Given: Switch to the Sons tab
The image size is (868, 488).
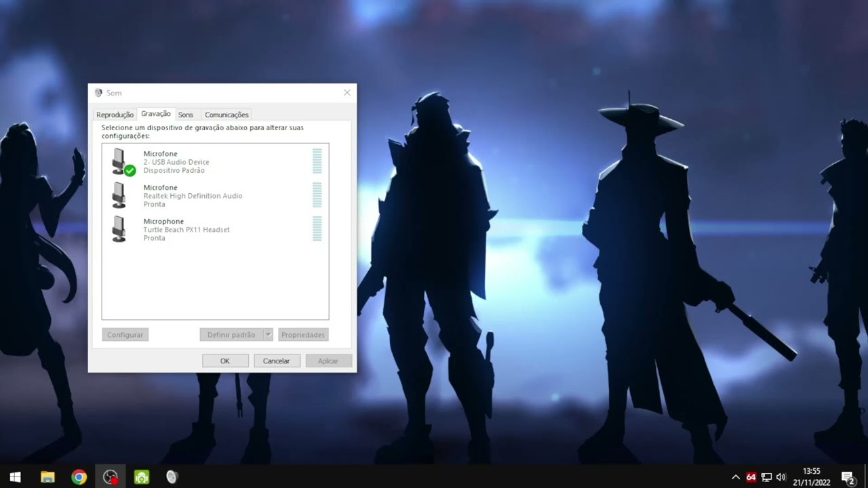Looking at the screenshot, I should [x=186, y=115].
